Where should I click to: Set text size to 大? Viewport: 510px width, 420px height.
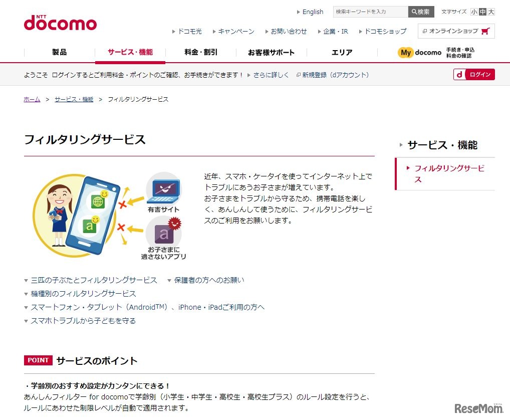[x=491, y=12]
